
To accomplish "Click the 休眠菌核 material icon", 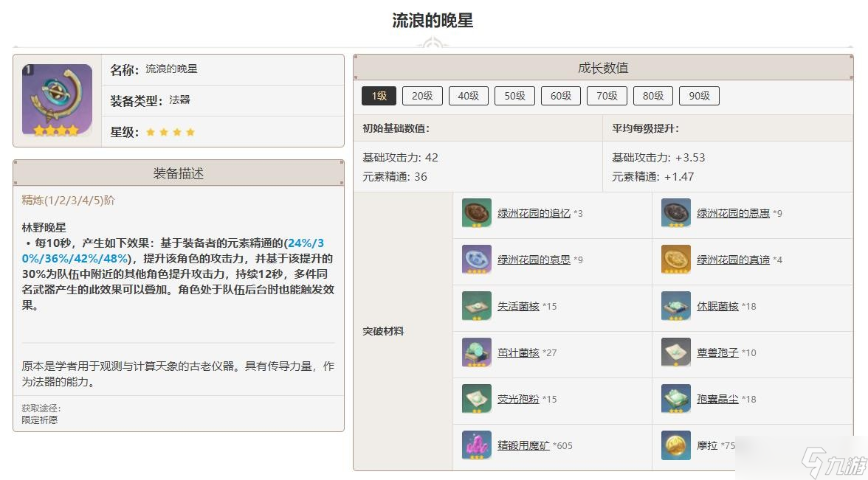I will 675,306.
